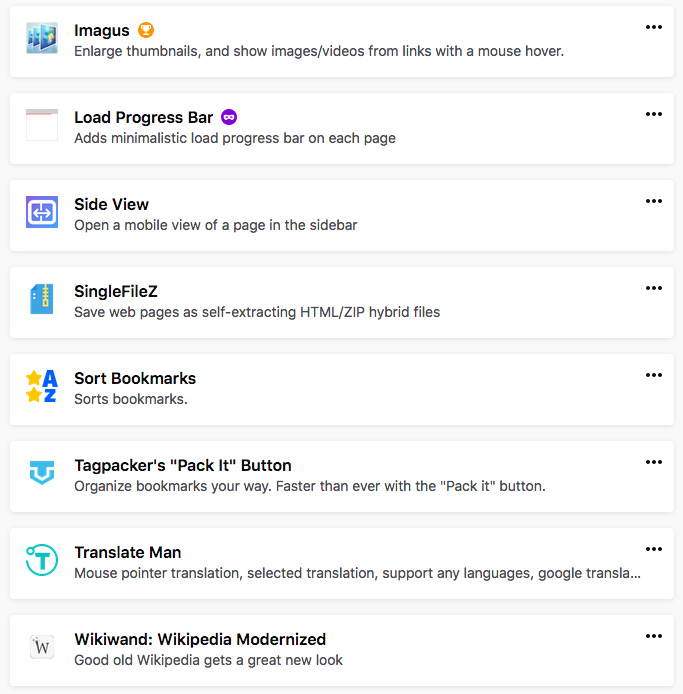Click the Sort Bookmarks A-Z icon
This screenshot has width=683, height=694.
pyautogui.click(x=42, y=386)
